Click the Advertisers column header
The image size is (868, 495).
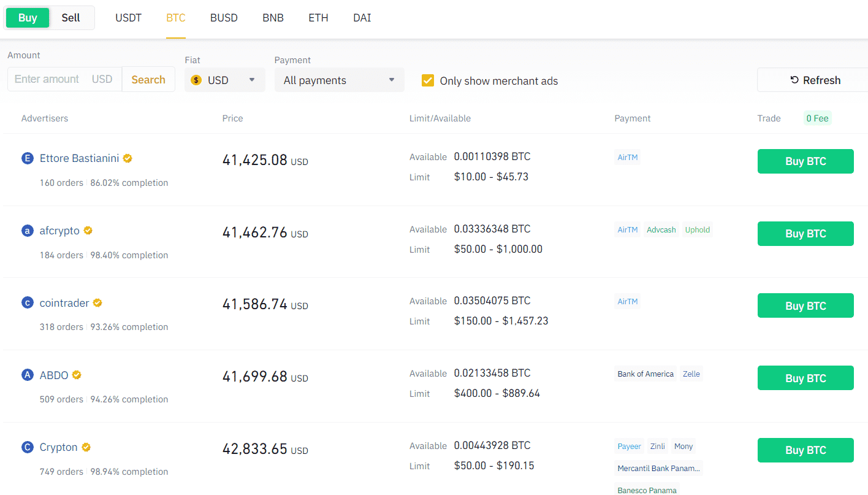[x=45, y=118]
